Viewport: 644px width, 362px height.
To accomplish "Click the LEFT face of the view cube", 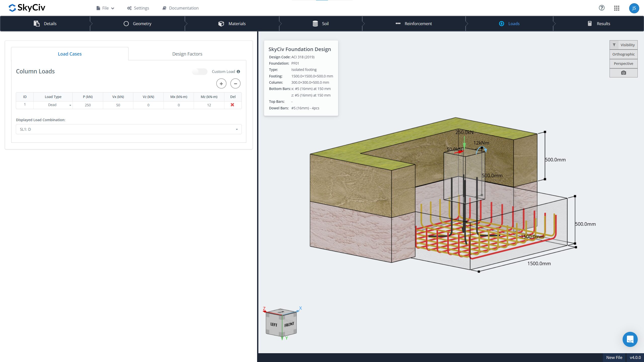I will [x=274, y=325].
